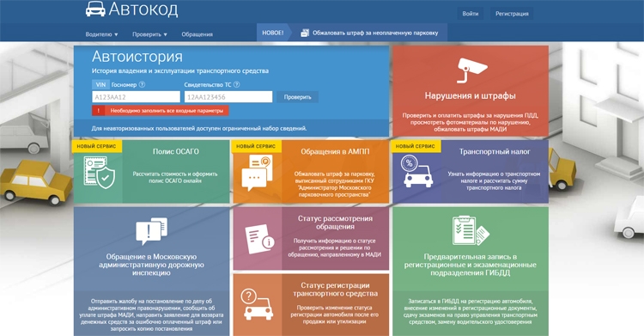Switch to the VIN tab

pyautogui.click(x=100, y=85)
